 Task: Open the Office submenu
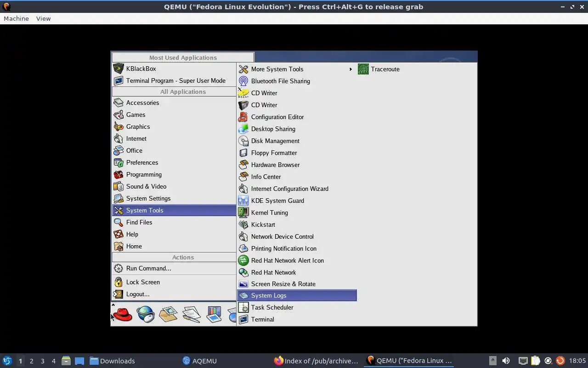(x=174, y=150)
